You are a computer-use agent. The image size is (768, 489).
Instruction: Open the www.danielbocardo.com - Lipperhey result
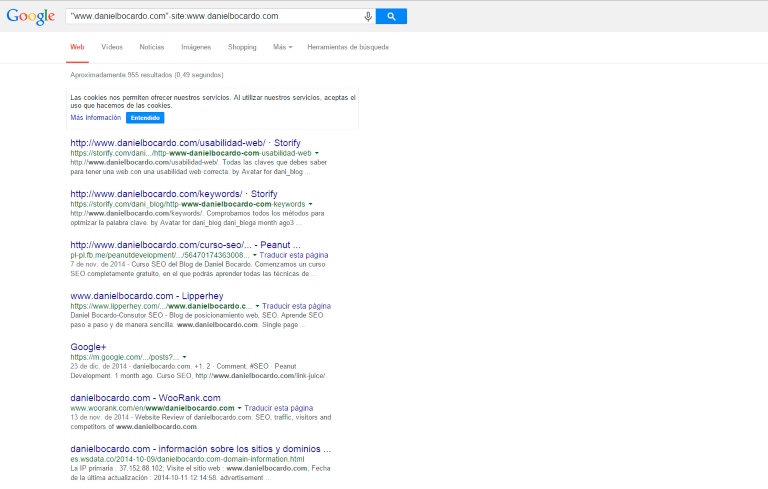[x=146, y=295]
